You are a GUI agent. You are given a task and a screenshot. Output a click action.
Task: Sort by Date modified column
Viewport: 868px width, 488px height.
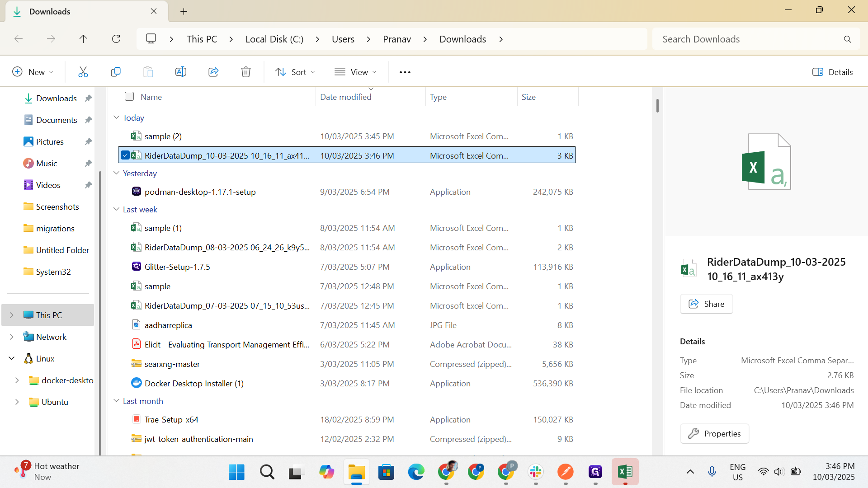pos(345,97)
